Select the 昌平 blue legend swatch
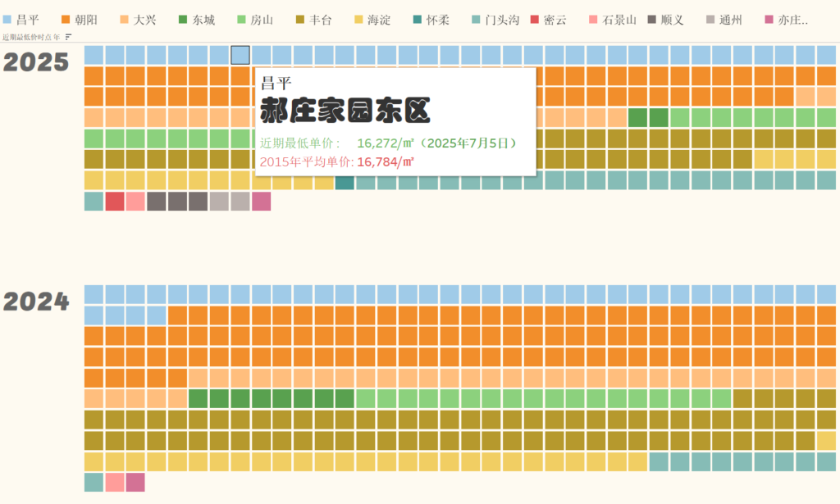The image size is (840, 504). 7,20
